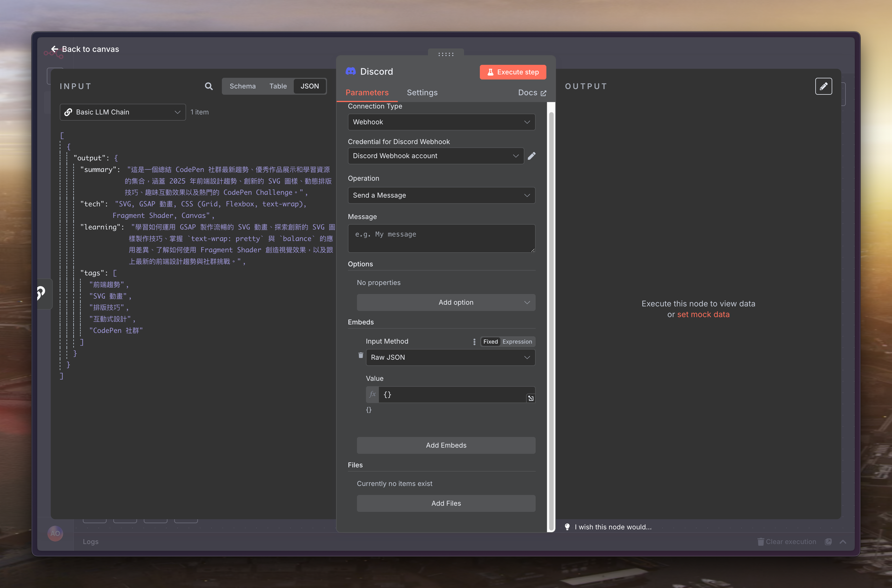Open the Operation Send a Message dropdown
892x588 pixels.
441,195
